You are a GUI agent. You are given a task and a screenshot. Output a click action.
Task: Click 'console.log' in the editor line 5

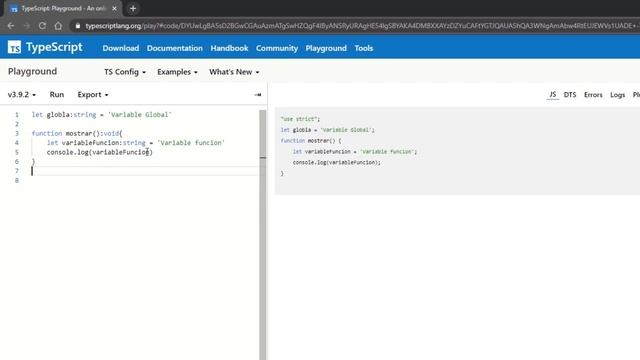click(x=67, y=152)
